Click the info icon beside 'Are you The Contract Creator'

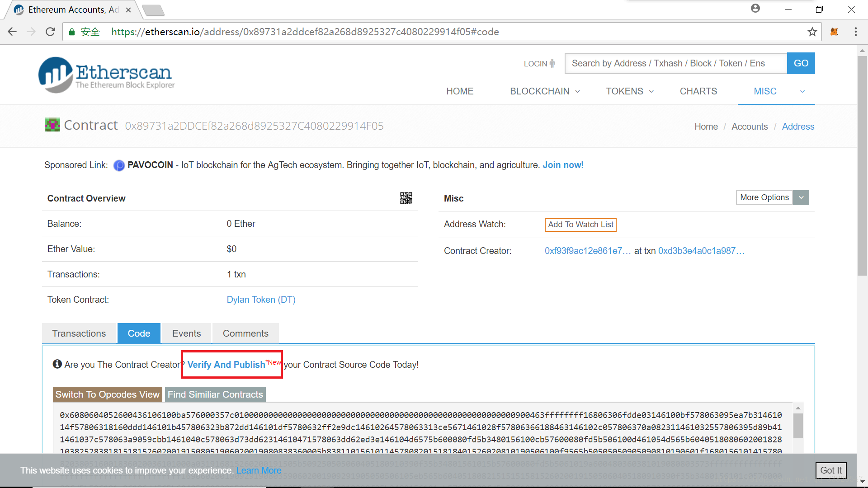[x=57, y=364]
